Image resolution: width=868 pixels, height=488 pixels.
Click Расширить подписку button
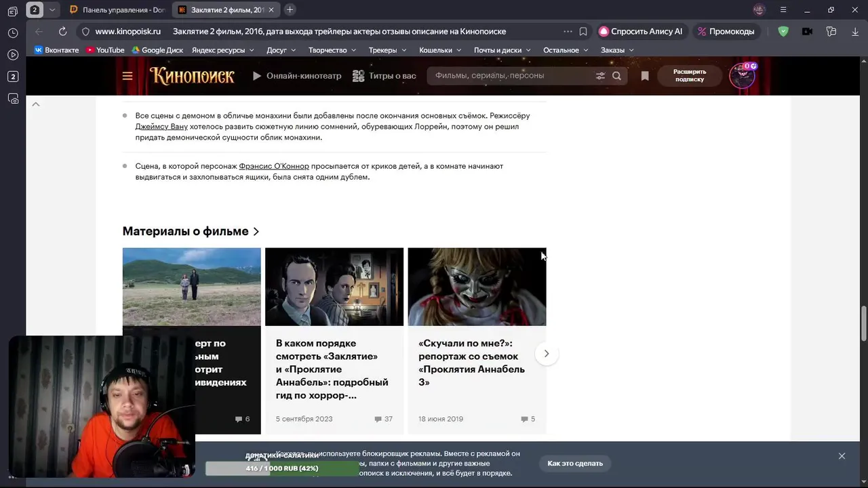tap(690, 75)
